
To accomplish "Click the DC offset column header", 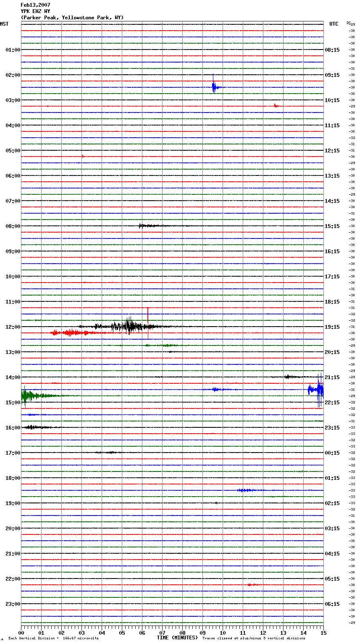I will point(349,23).
